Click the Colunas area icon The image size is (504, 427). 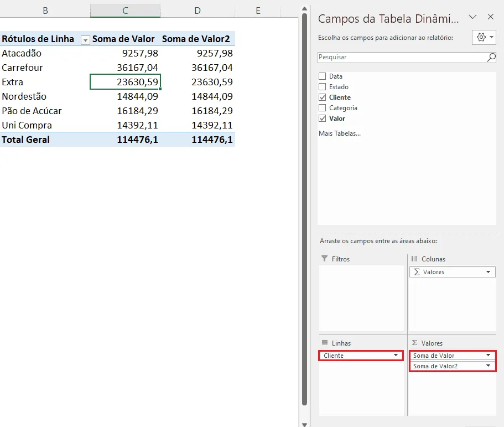point(414,259)
